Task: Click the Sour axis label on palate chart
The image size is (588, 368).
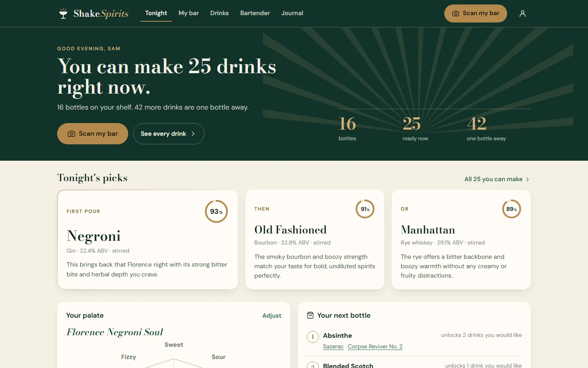Action: [x=218, y=357]
